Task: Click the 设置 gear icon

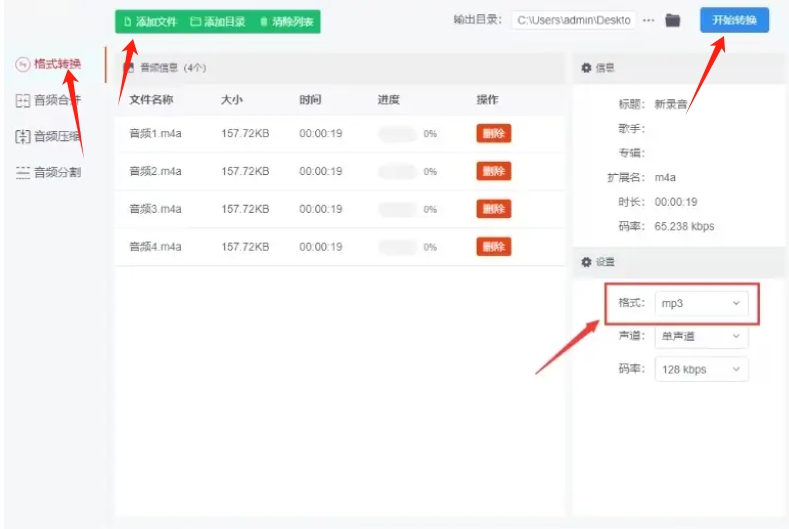Action: point(586,262)
